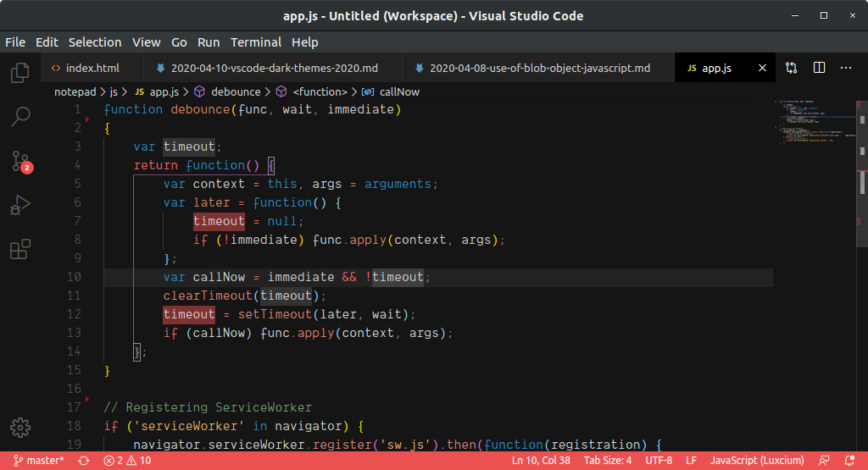This screenshot has width=868, height=470.
Task: Change language mode JavaScript (Luxcium)
Action: tap(757, 461)
